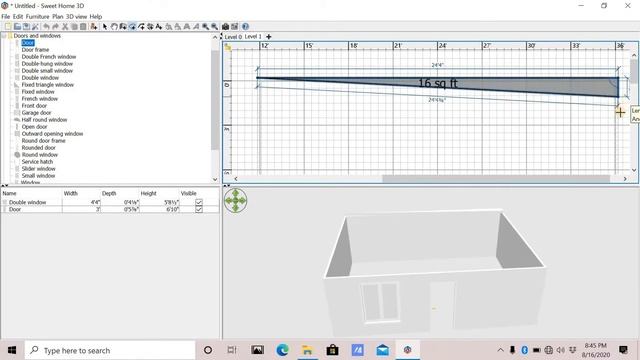Sort furniture list by Height column
640x360 pixels.
pos(159,193)
